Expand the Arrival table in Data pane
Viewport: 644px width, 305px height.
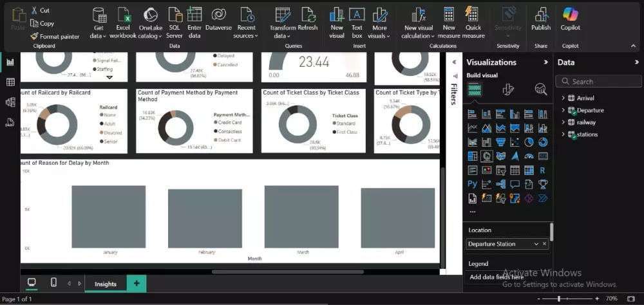pyautogui.click(x=563, y=98)
